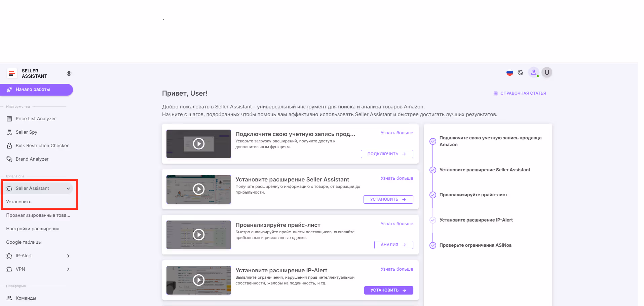Expand the VPN submenu chevron
644x306 pixels.
[68, 269]
